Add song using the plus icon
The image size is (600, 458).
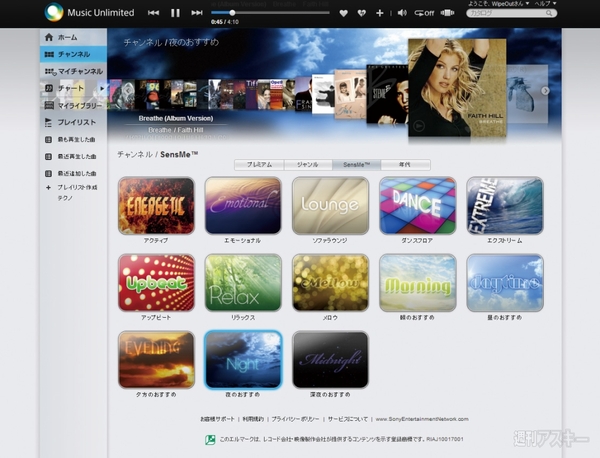(x=380, y=13)
